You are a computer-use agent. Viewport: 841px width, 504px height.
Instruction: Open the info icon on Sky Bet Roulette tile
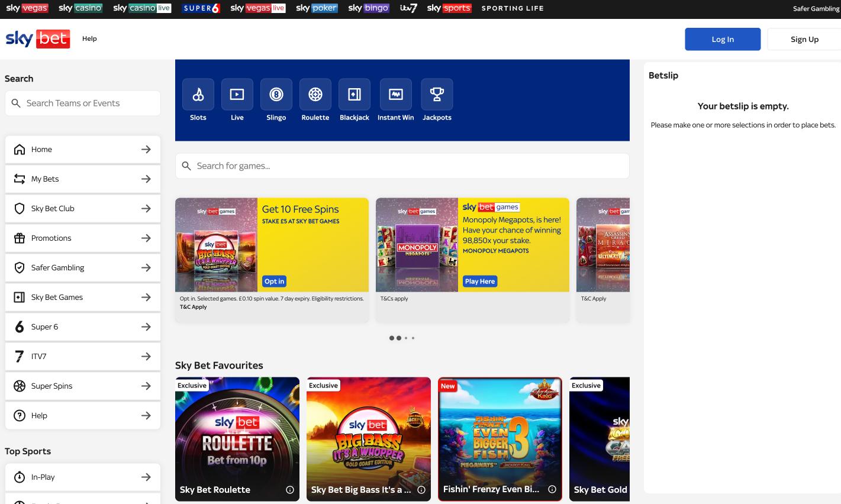(289, 489)
